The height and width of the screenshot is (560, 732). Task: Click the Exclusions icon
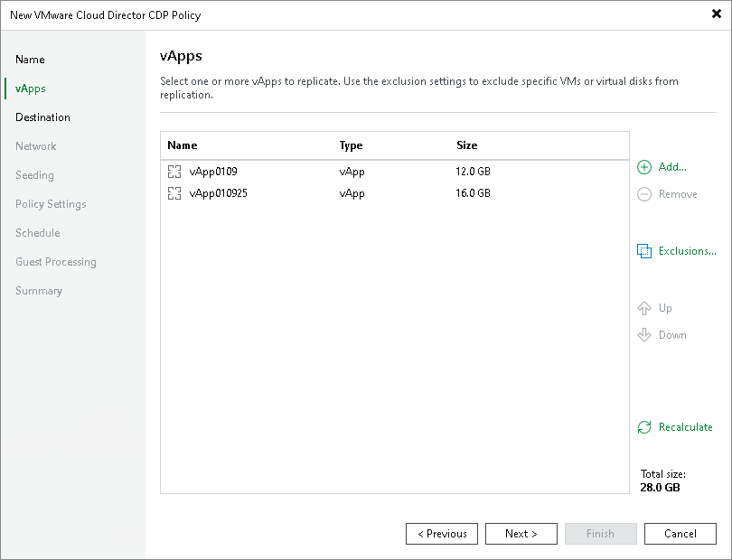point(644,251)
